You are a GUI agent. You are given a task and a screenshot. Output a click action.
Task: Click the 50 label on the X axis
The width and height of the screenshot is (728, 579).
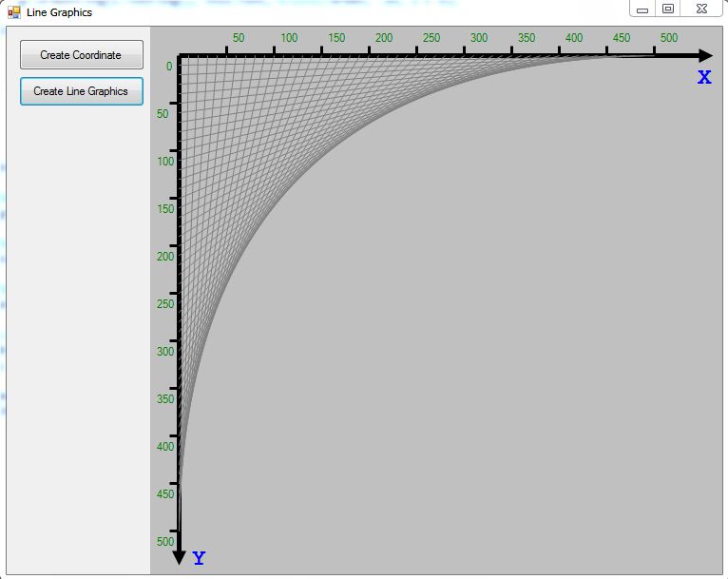pyautogui.click(x=239, y=38)
